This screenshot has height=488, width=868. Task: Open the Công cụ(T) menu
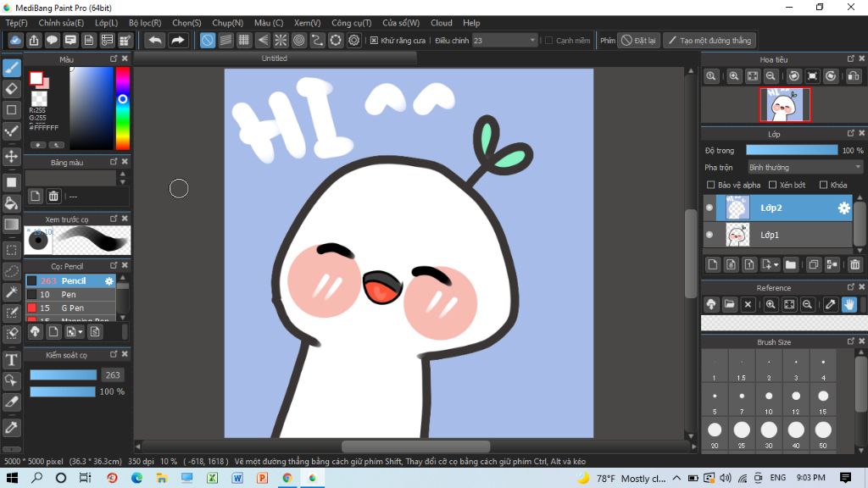point(352,23)
